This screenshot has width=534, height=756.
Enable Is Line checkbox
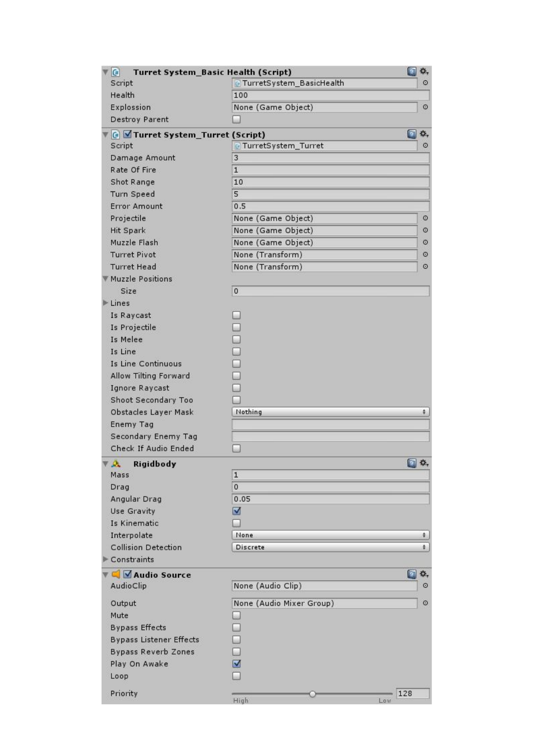click(x=236, y=351)
